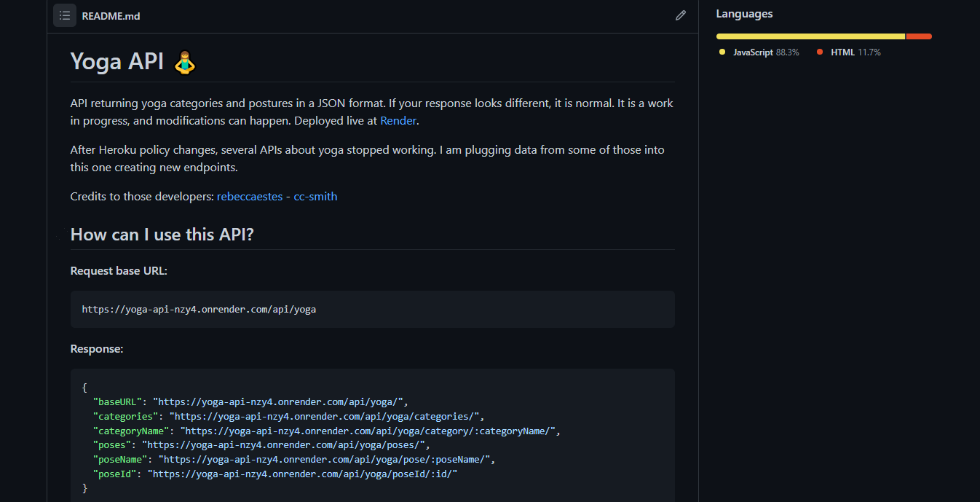This screenshot has width=980, height=502.
Task: Open the README outline list icon
Action: [65, 15]
